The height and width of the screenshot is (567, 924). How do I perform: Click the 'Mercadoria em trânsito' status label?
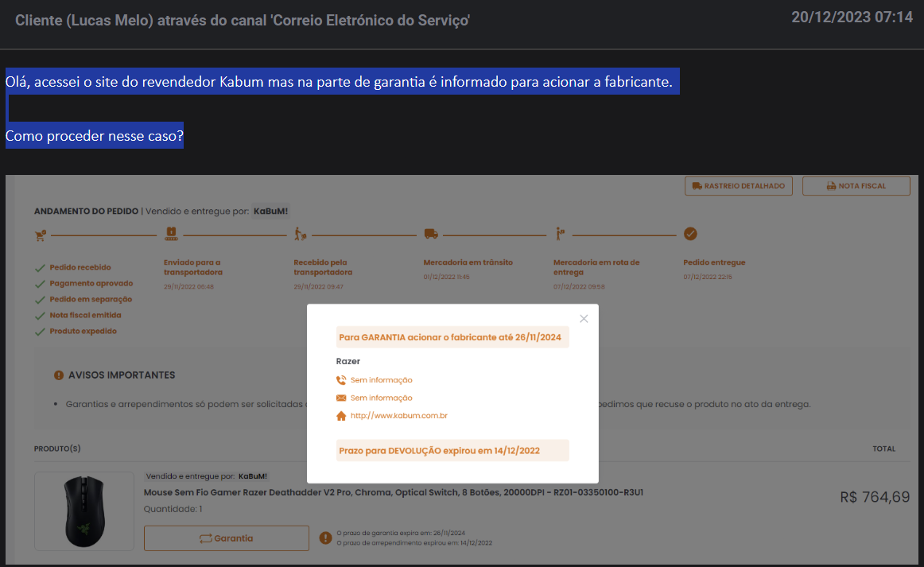pyautogui.click(x=468, y=262)
